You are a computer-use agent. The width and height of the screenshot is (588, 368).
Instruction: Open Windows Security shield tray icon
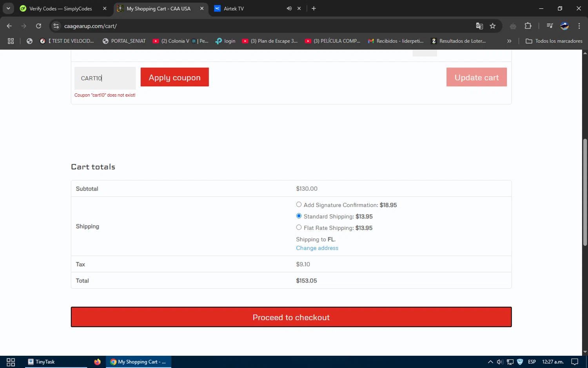point(520,362)
